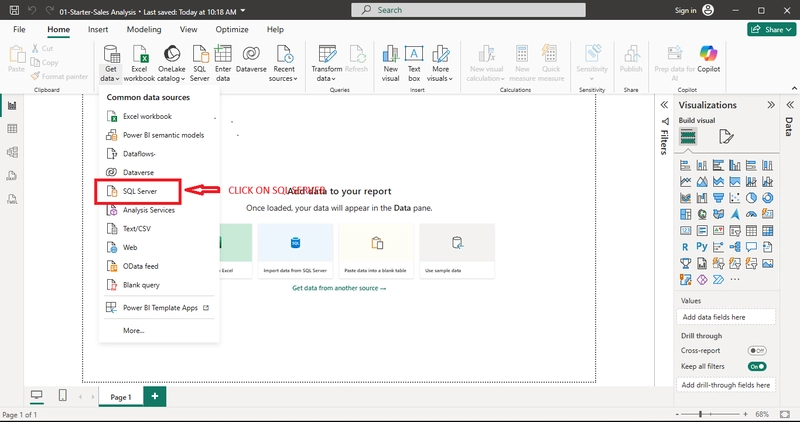This screenshot has height=422, width=800.
Task: Select the line chart visual
Action: pyautogui.click(x=685, y=182)
